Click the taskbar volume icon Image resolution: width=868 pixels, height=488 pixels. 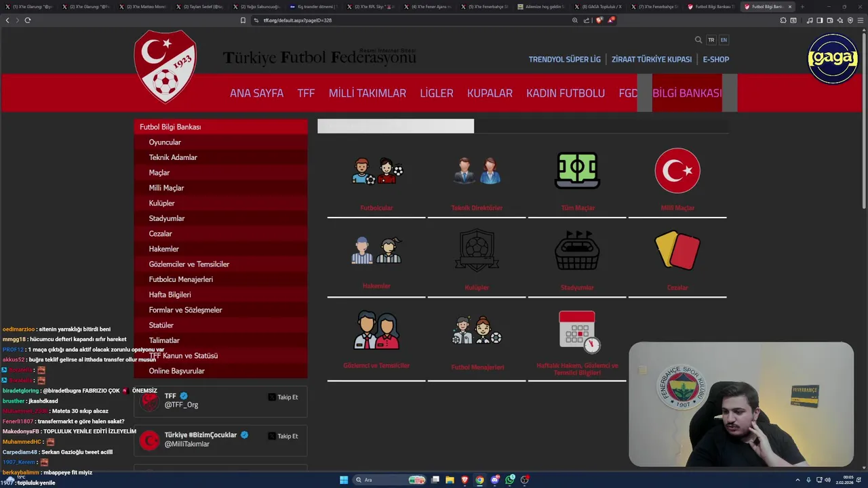point(827,480)
